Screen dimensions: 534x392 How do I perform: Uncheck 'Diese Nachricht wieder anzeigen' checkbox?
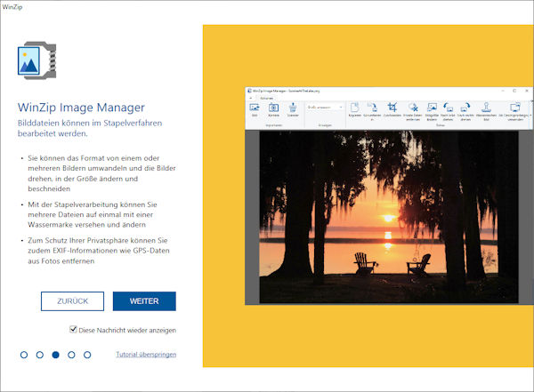[73, 330]
